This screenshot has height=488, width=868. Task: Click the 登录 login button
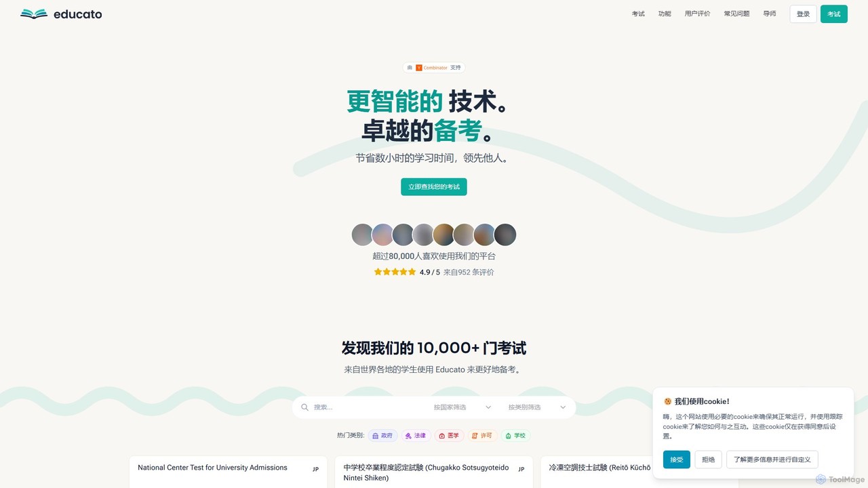pyautogui.click(x=803, y=14)
